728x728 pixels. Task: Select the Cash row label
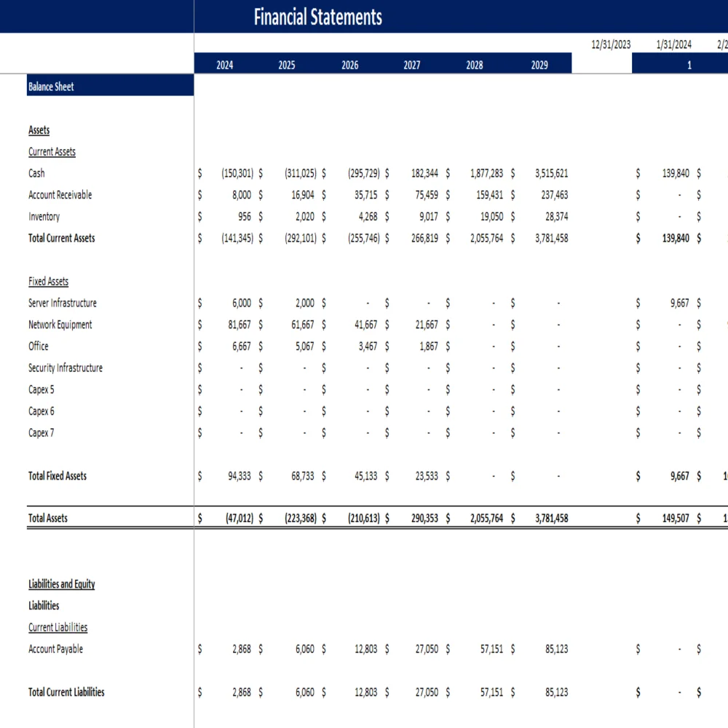click(36, 173)
